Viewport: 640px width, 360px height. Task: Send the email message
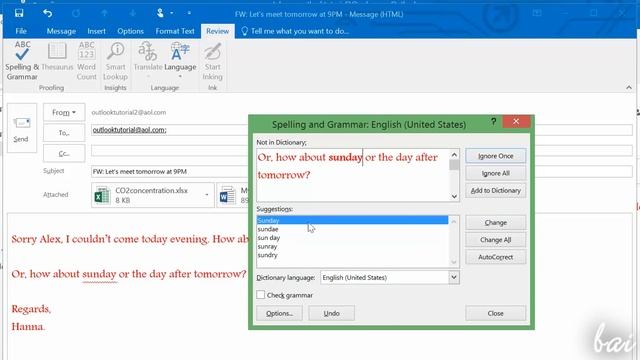pyautogui.click(x=21, y=128)
